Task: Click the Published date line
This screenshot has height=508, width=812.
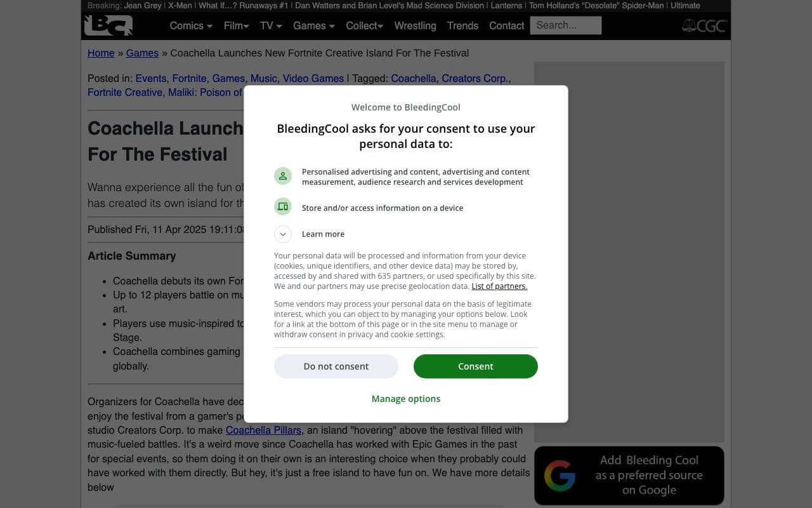Action: tap(166, 230)
